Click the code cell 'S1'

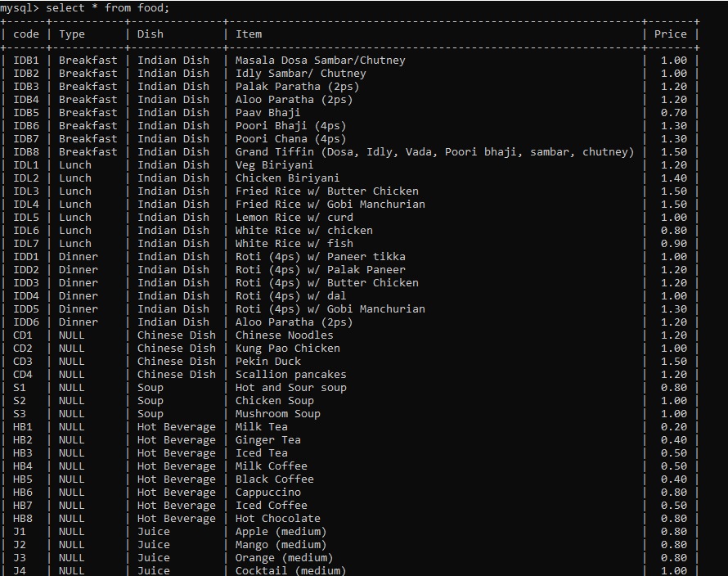tap(20, 387)
